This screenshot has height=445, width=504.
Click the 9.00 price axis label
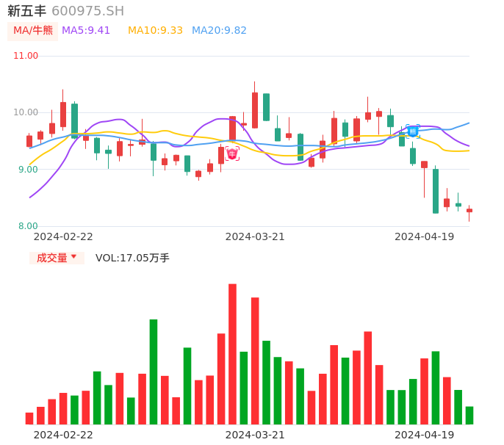pos(28,170)
